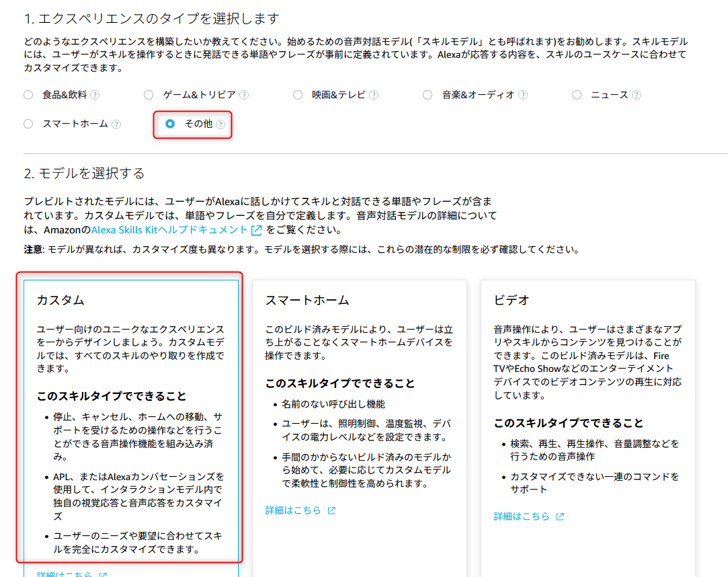Image resolution: width=728 pixels, height=577 pixels.
Task: Select the 音楽&オーディオ radio button
Action: coord(428,95)
